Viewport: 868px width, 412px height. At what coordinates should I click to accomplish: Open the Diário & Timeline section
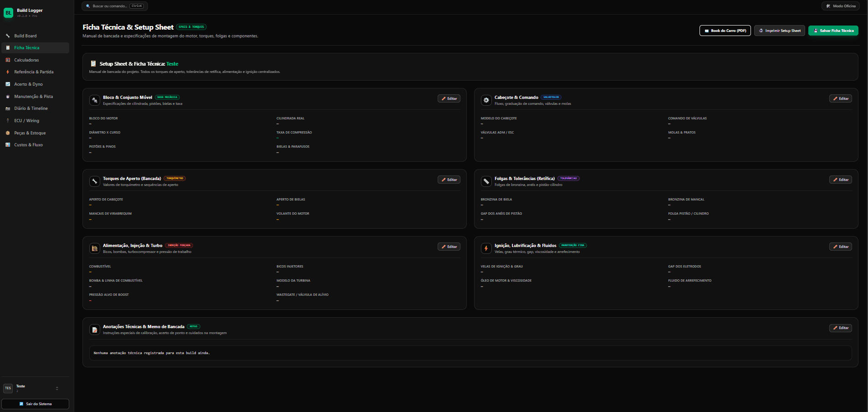tap(36, 108)
